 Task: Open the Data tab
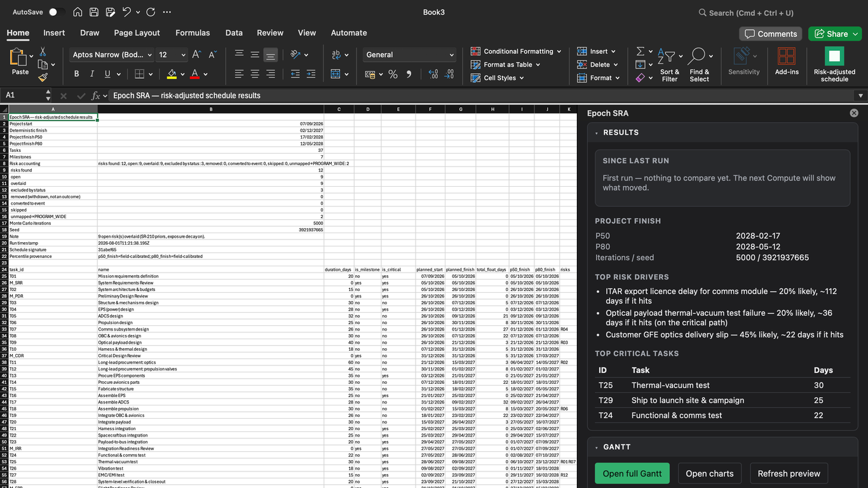pyautogui.click(x=234, y=32)
